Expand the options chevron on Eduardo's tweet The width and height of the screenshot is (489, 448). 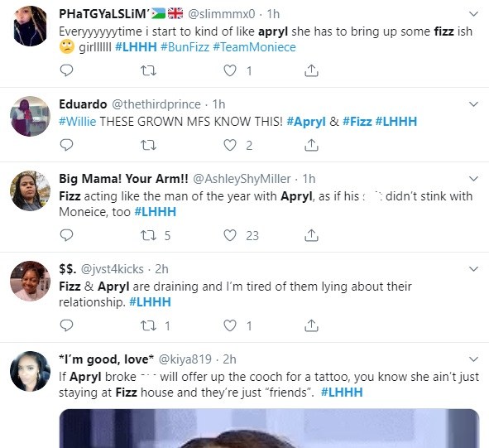[x=474, y=104]
